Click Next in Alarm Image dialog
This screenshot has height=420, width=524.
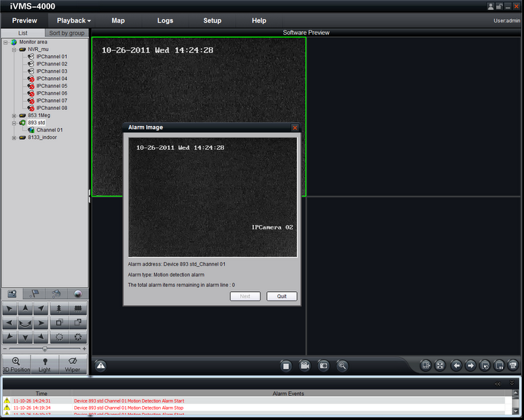tap(245, 296)
